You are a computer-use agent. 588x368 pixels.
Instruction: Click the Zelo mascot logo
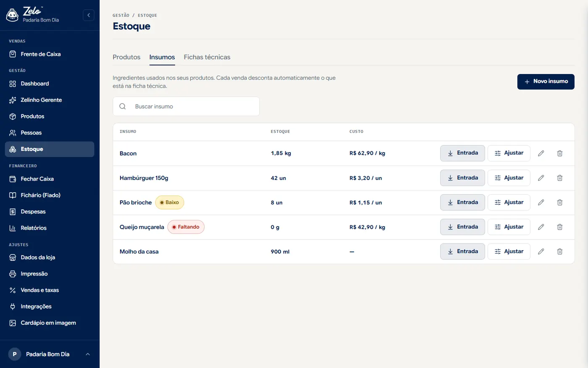tap(12, 15)
